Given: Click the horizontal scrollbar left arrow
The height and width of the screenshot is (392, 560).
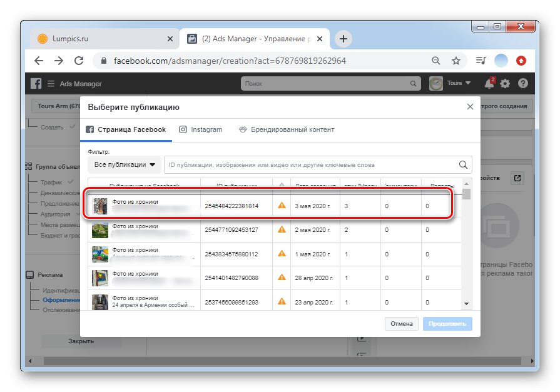Looking at the screenshot, I should click(30, 361).
